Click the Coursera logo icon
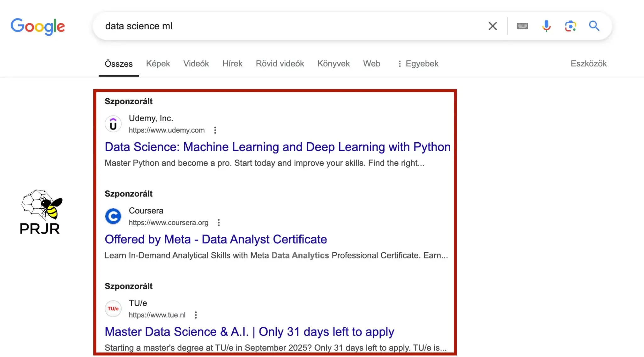The image size is (644, 357). click(x=113, y=216)
